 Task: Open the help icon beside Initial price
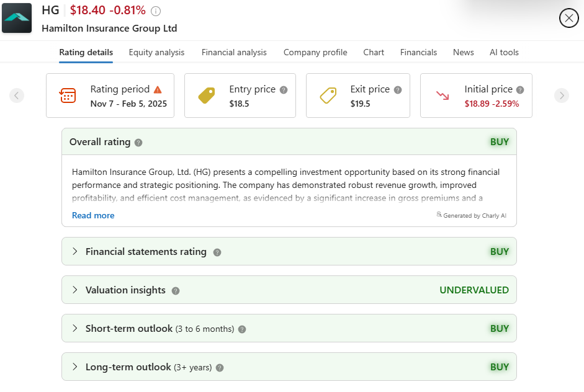tap(520, 90)
